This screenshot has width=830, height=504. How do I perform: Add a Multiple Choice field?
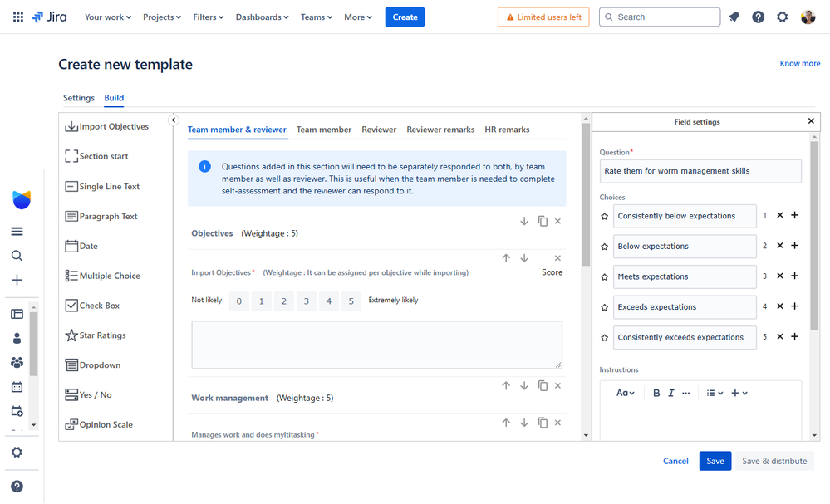point(102,276)
